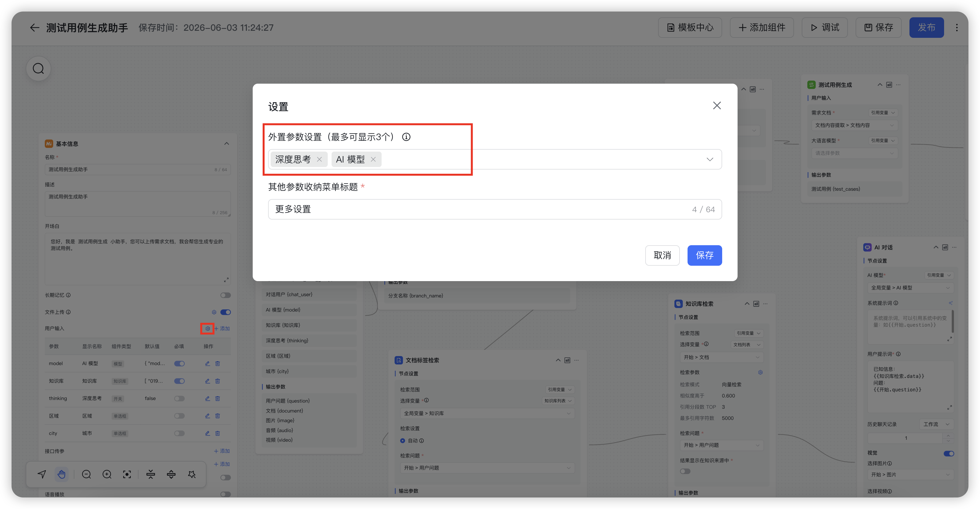Open 全局变量 > AI 模型 dropdown
The width and height of the screenshot is (980, 509).
pos(910,288)
